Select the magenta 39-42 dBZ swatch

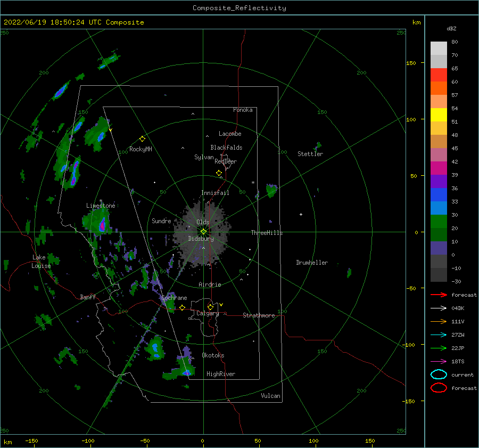pos(439,168)
